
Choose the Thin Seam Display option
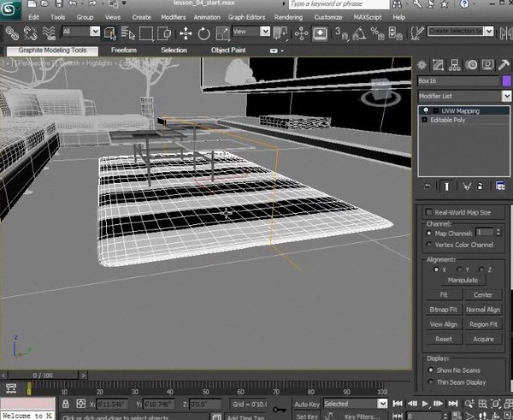click(429, 382)
